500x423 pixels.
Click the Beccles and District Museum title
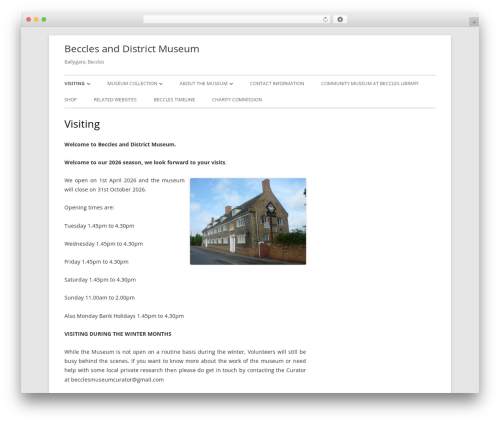(x=132, y=49)
